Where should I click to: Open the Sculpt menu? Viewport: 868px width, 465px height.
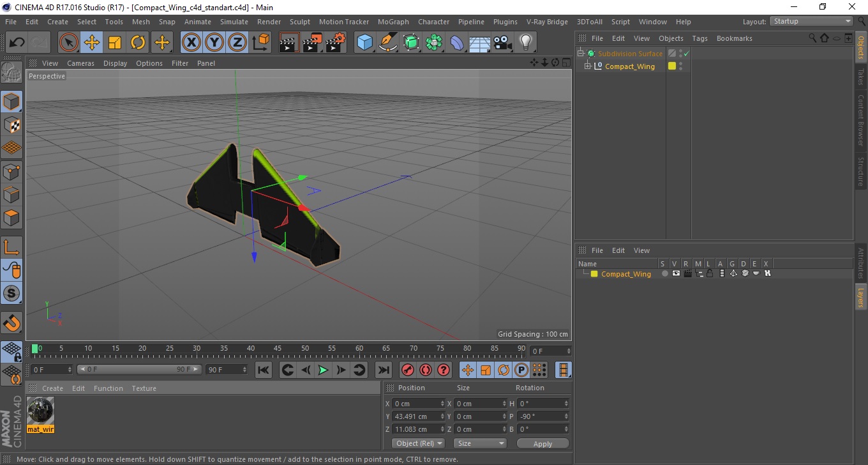(299, 22)
